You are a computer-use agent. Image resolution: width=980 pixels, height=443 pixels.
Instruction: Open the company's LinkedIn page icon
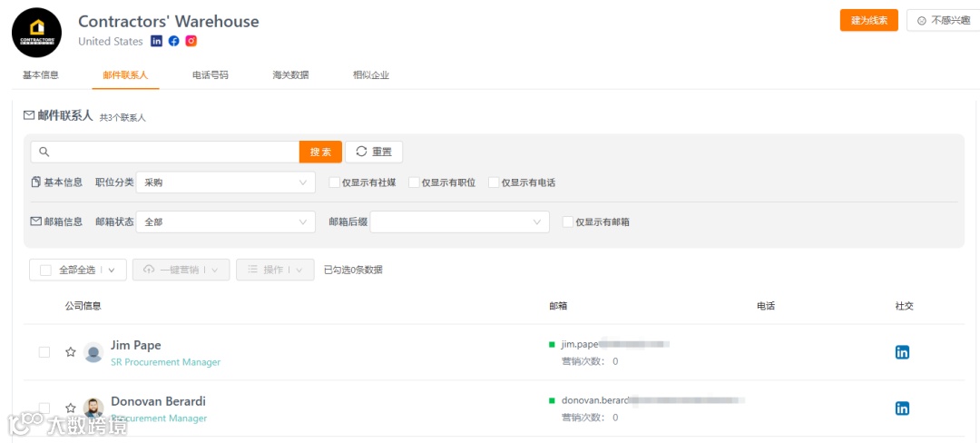click(x=157, y=41)
